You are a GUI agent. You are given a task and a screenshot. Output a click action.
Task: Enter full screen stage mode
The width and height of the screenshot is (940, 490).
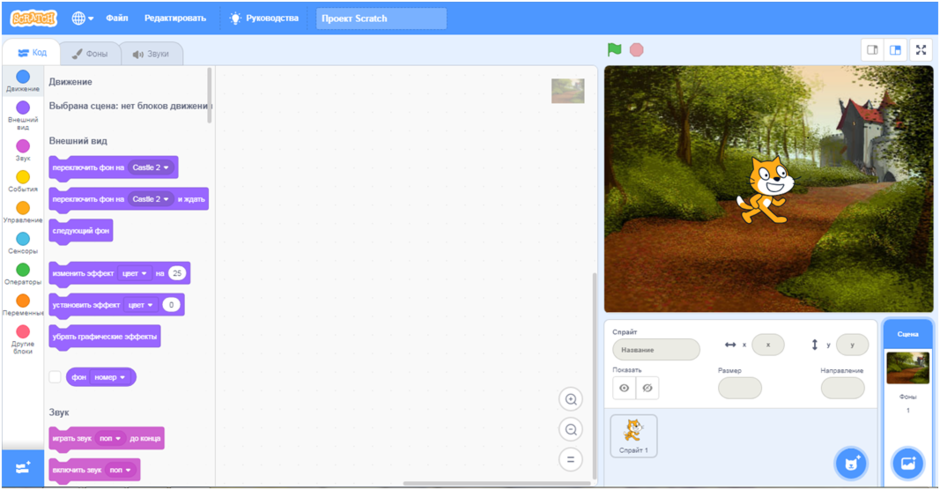pyautogui.click(x=921, y=50)
